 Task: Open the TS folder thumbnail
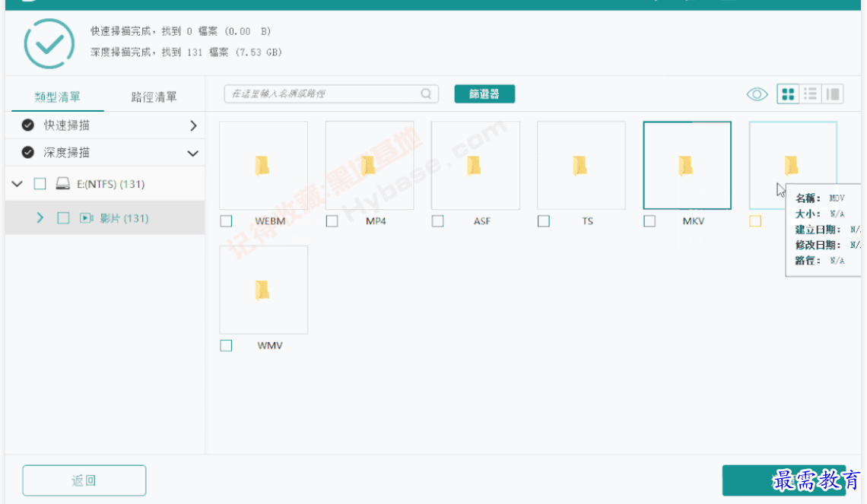click(x=581, y=165)
